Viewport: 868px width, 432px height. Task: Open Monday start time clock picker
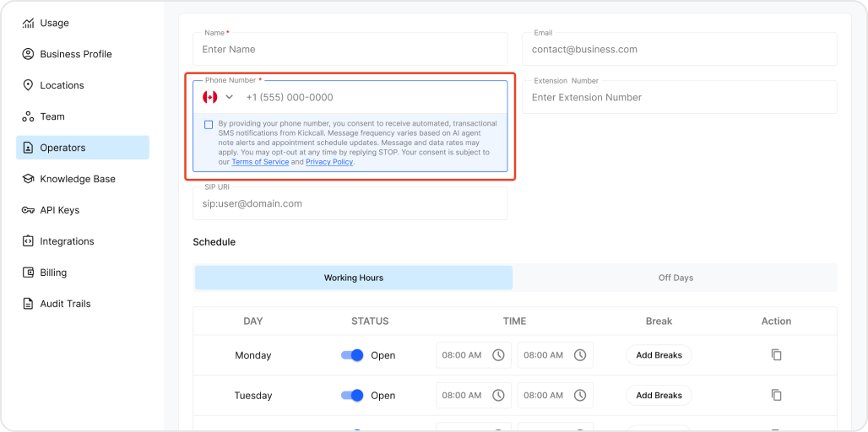(498, 355)
